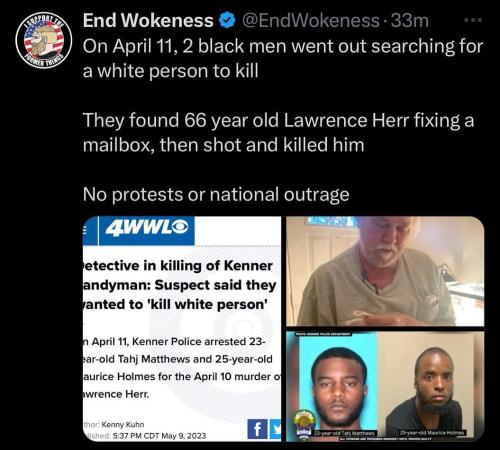The height and width of the screenshot is (450, 500).
Task: Click the article paragraph mentioning Kenner Police
Action: coord(182,368)
